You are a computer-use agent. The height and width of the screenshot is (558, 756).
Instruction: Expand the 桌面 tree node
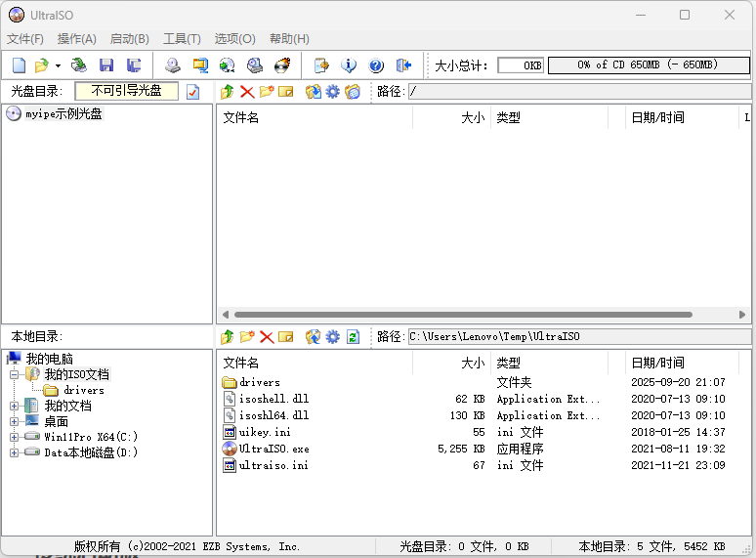(x=14, y=421)
